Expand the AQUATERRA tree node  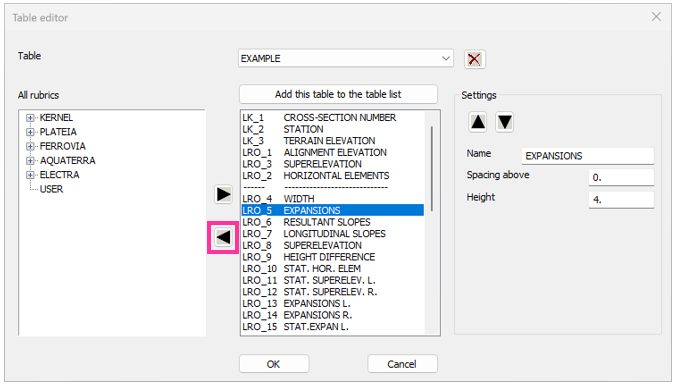30,161
